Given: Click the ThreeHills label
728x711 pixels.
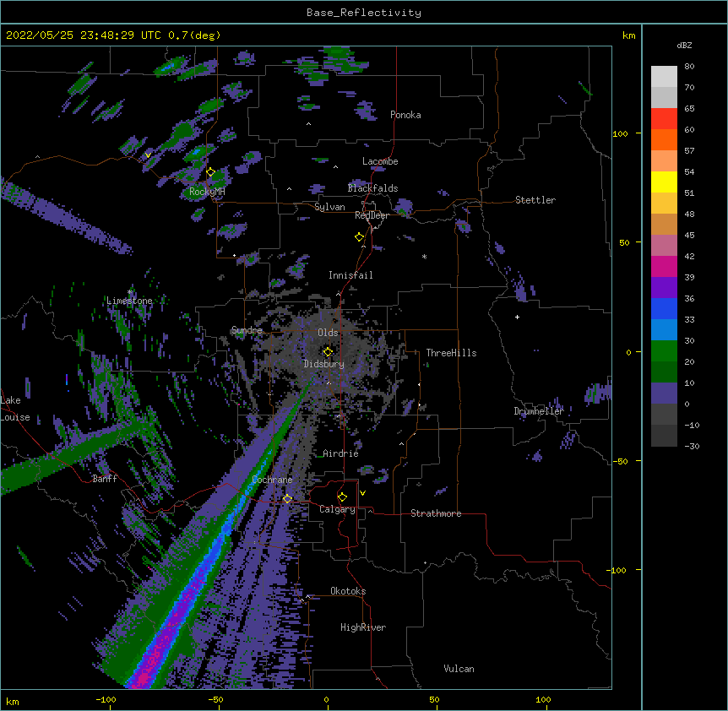Looking at the screenshot, I should point(451,353).
